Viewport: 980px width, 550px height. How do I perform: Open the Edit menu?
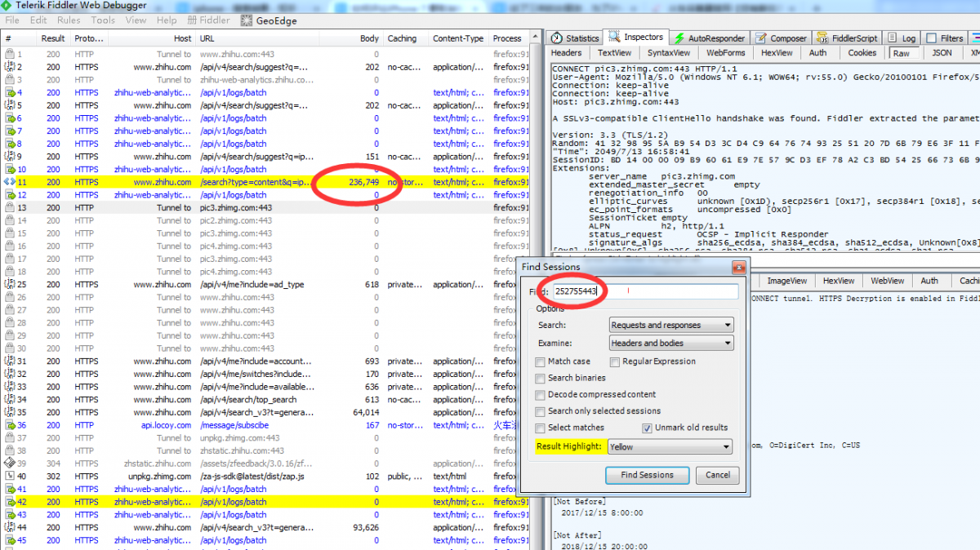coord(38,20)
